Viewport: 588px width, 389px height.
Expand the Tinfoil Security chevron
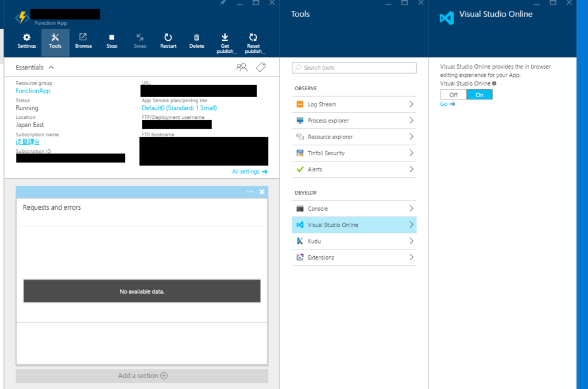pyautogui.click(x=411, y=153)
